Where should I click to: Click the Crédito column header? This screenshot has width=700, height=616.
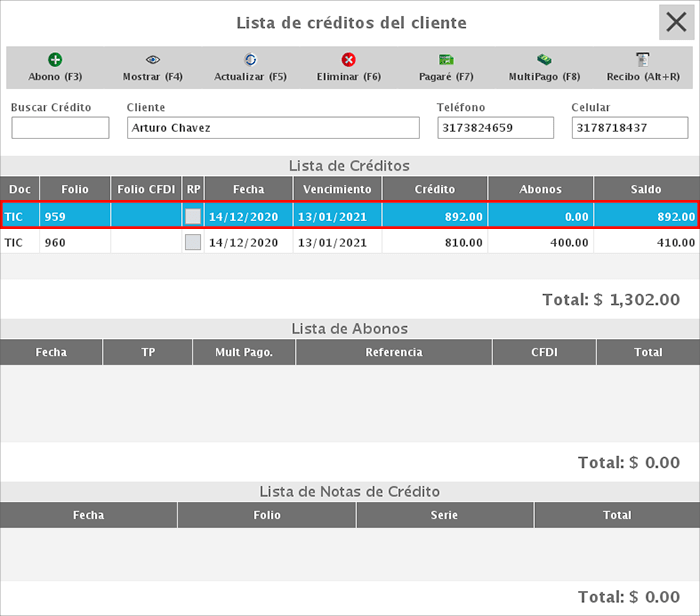click(x=435, y=189)
